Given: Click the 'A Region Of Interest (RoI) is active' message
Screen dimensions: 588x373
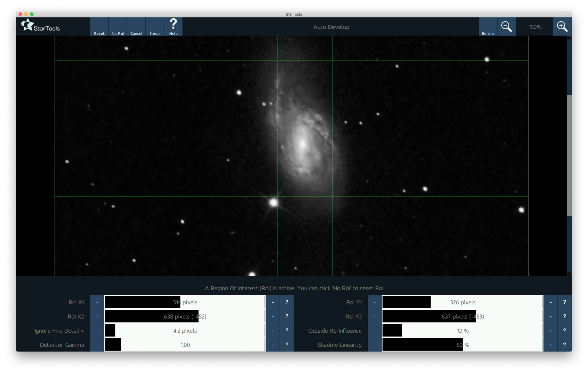Looking at the screenshot, I should [x=295, y=288].
